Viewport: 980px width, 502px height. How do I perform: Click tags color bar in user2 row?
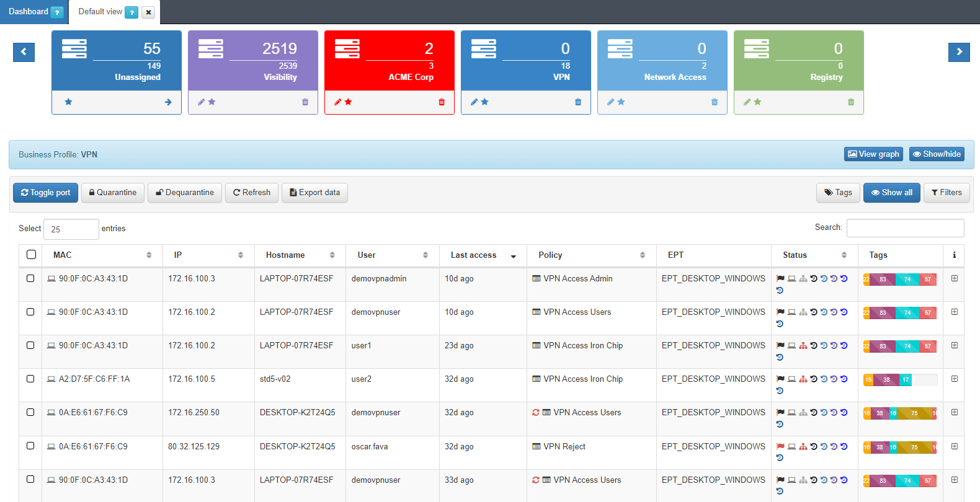(900, 379)
